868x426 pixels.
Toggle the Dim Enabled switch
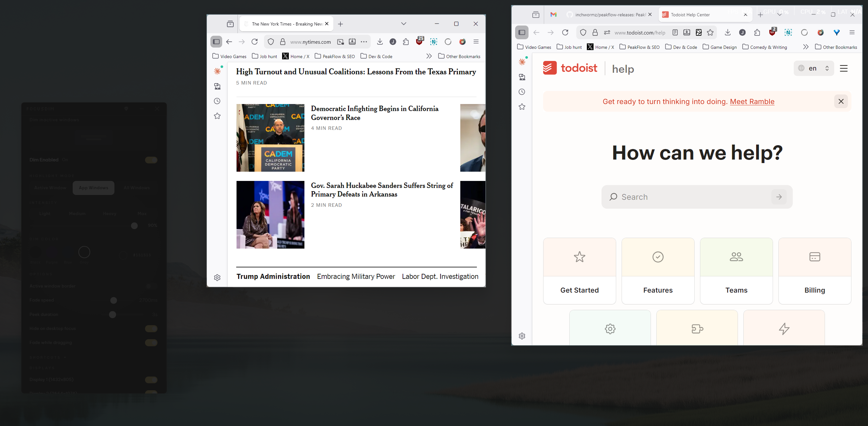151,160
